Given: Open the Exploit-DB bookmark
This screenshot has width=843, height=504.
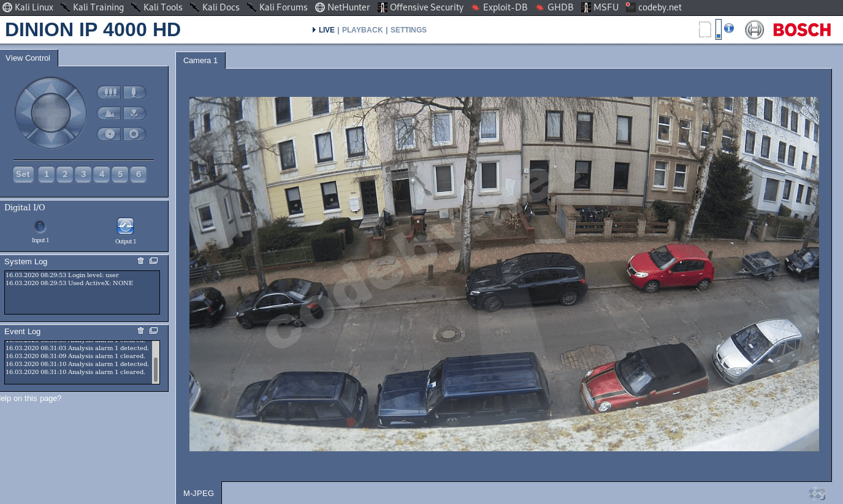Looking at the screenshot, I should click(x=500, y=7).
